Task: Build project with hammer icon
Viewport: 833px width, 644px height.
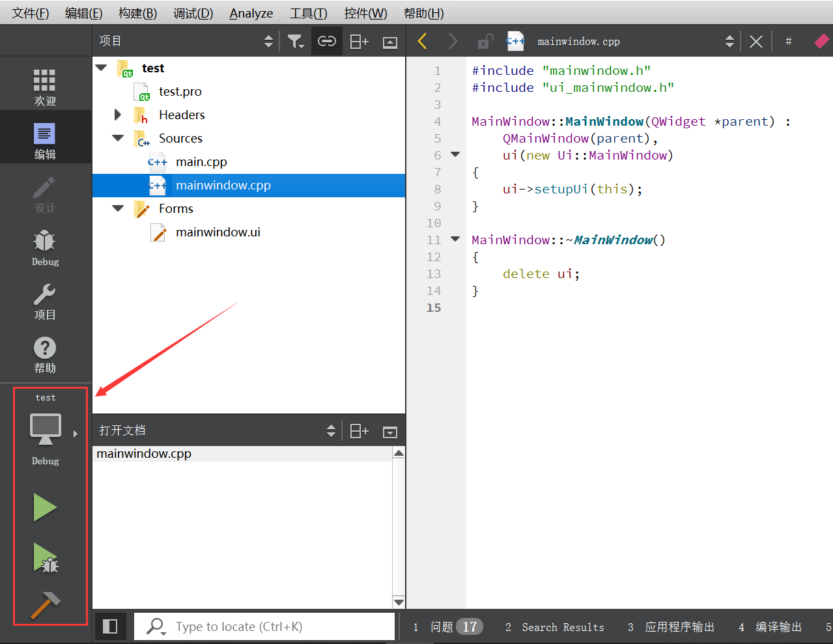Action: [45, 605]
